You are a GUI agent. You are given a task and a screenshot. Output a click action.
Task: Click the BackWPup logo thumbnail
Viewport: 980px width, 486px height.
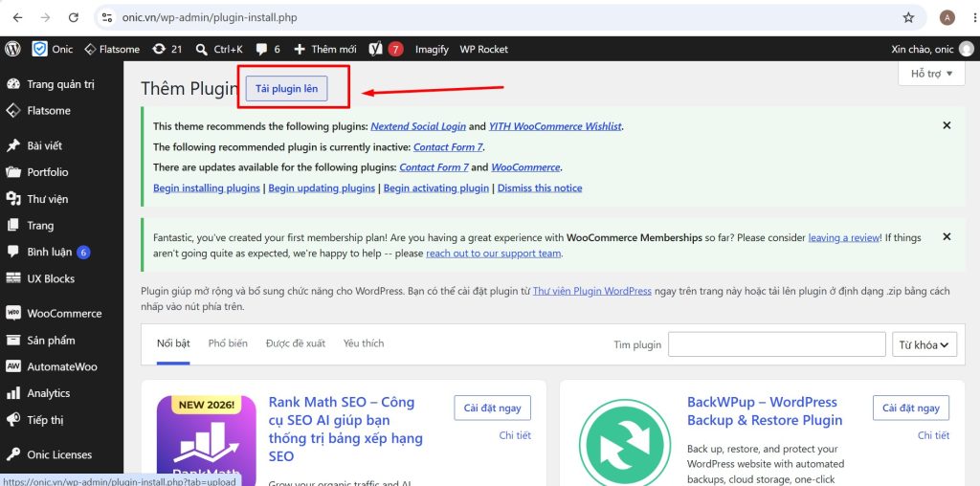coord(625,442)
